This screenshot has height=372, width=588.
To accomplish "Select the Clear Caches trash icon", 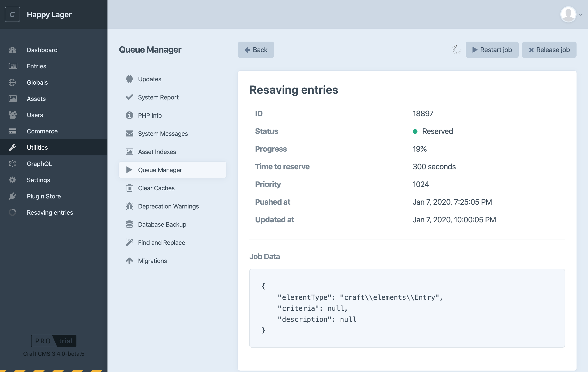I will coord(129,188).
